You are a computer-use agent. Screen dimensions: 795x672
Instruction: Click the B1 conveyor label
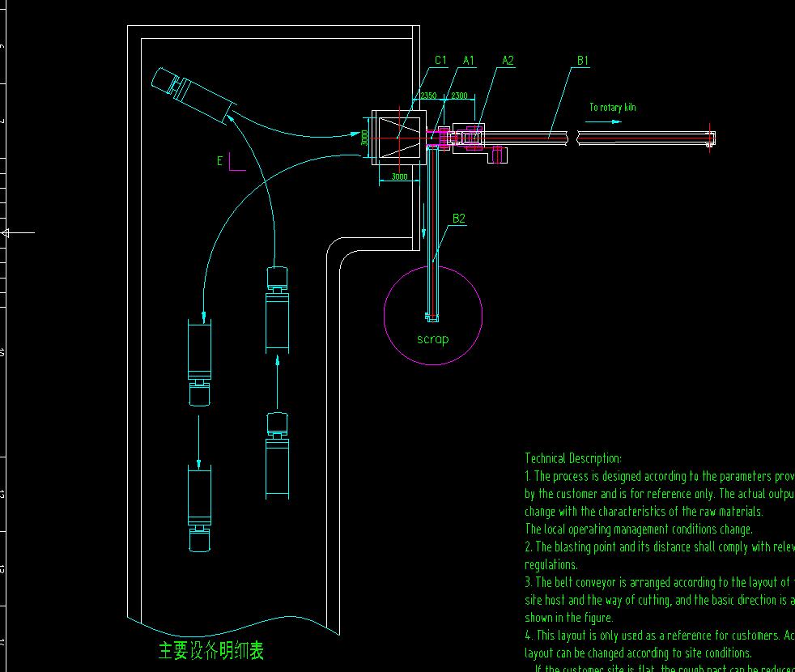(x=583, y=61)
